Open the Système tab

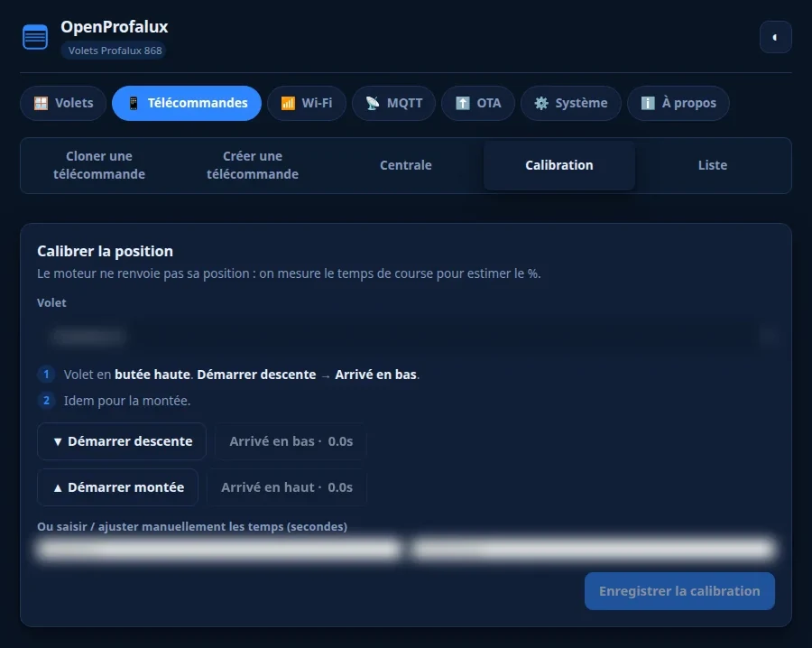571,103
